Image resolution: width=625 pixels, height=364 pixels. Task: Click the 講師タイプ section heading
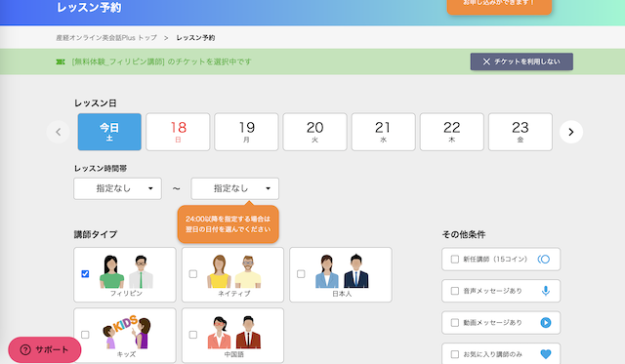click(96, 234)
